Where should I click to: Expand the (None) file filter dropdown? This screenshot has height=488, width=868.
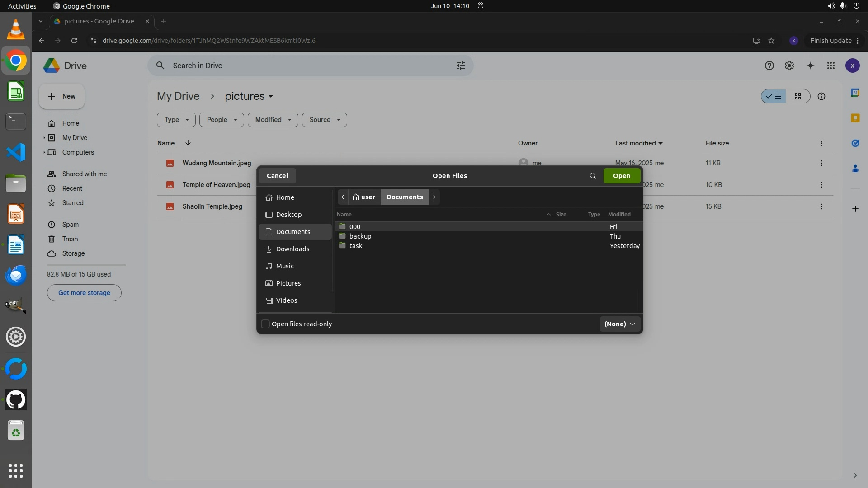[x=619, y=324]
